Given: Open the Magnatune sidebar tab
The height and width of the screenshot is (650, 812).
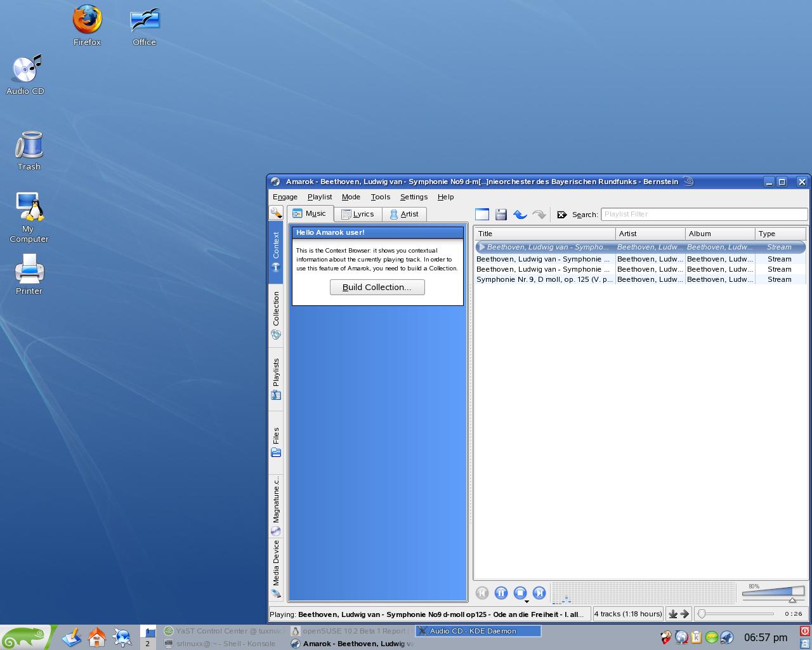Looking at the screenshot, I should pos(276,505).
